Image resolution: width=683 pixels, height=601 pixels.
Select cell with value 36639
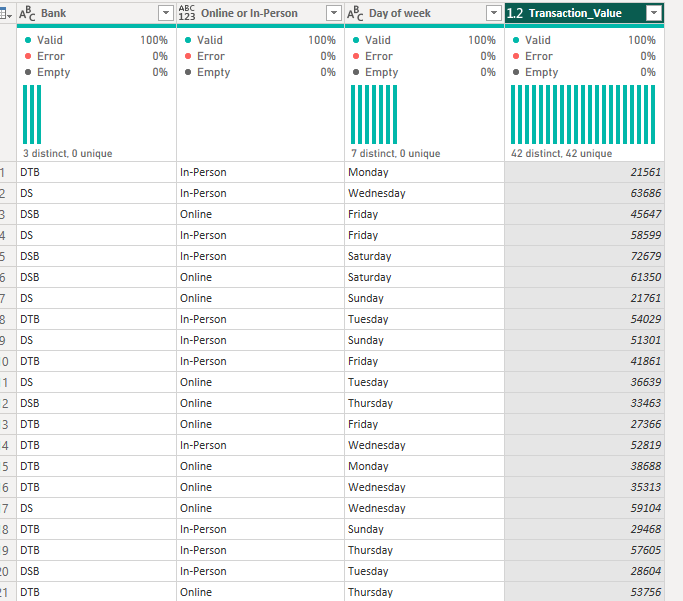click(584, 382)
